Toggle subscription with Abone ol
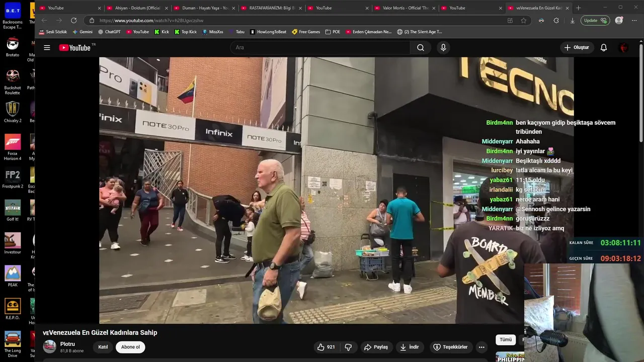The height and width of the screenshot is (362, 644). pos(130,347)
